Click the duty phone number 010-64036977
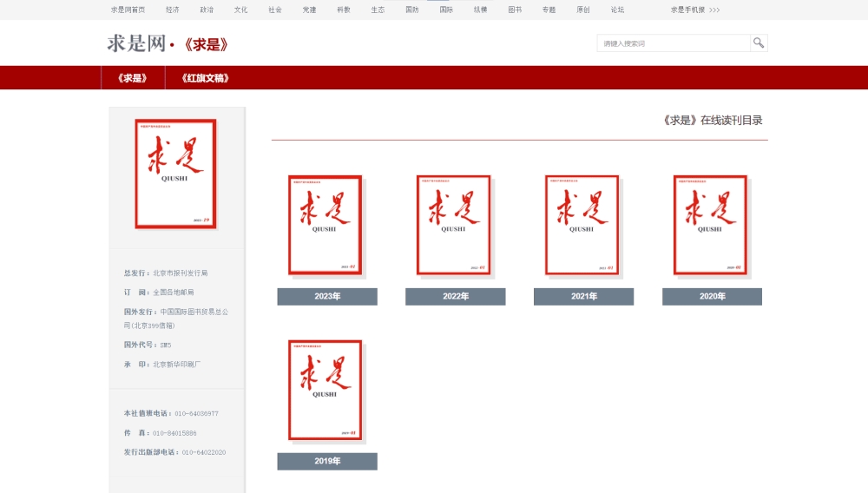 [196, 413]
